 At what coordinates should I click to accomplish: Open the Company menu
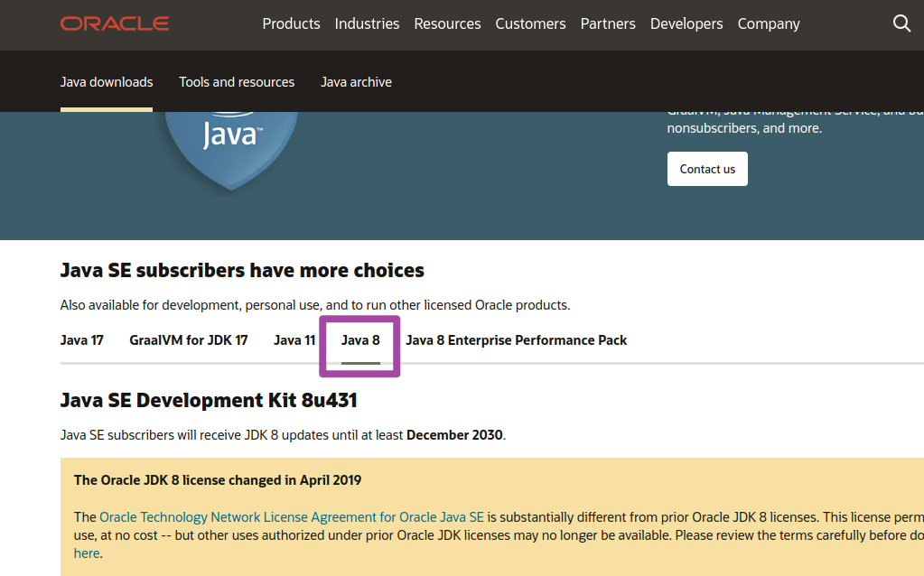click(769, 23)
